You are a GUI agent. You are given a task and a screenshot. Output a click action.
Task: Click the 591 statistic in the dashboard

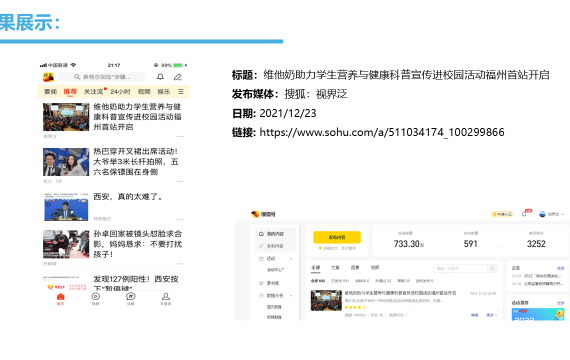[470, 244]
